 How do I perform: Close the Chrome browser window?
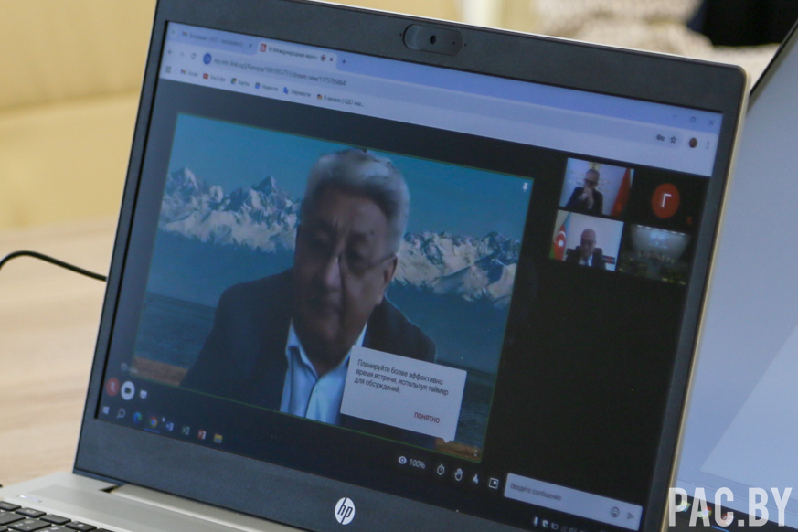(711, 122)
